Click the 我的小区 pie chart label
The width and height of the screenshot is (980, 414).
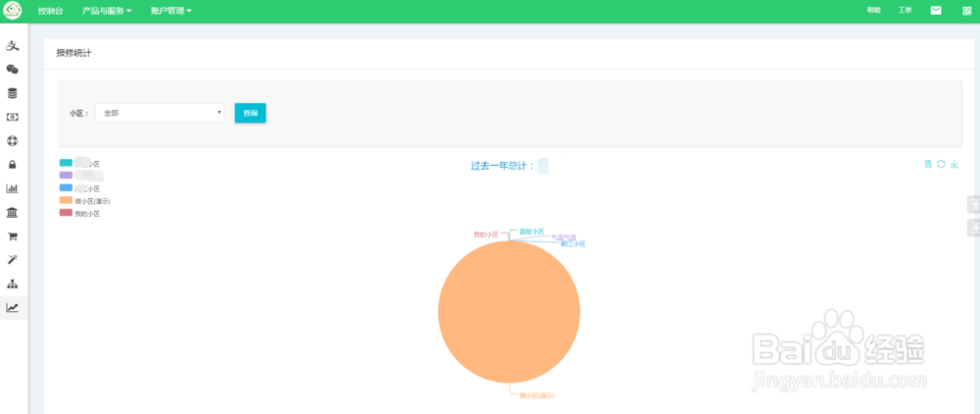pyautogui.click(x=486, y=234)
